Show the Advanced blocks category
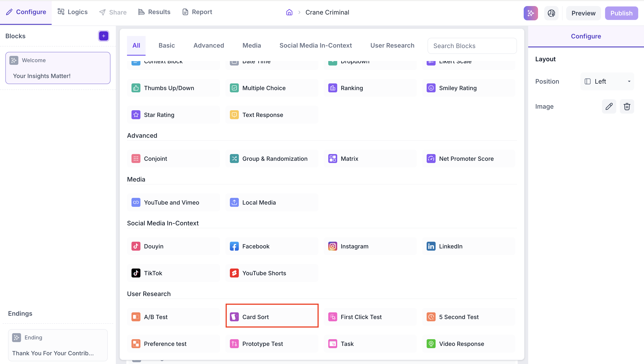This screenshot has width=644, height=364. tap(208, 46)
